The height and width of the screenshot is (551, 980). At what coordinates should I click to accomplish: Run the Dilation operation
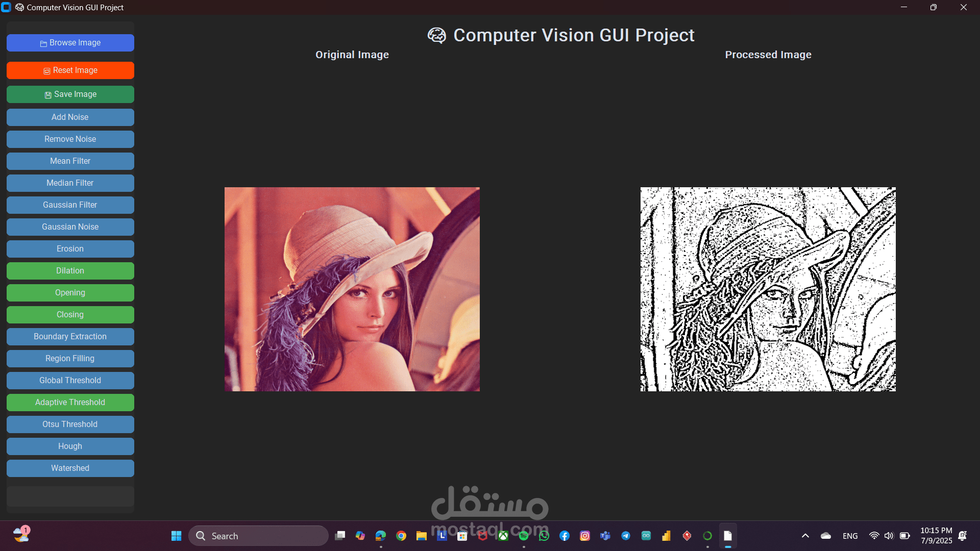click(70, 271)
